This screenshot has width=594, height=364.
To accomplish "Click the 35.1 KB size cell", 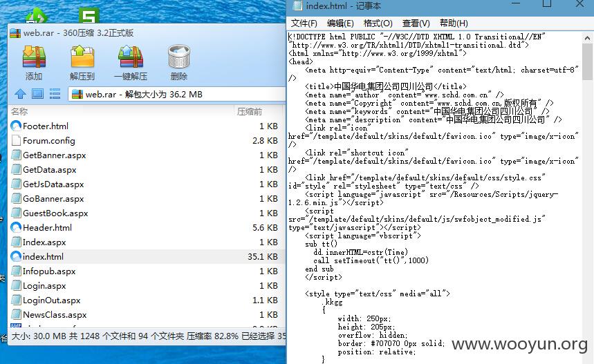I will (x=263, y=256).
